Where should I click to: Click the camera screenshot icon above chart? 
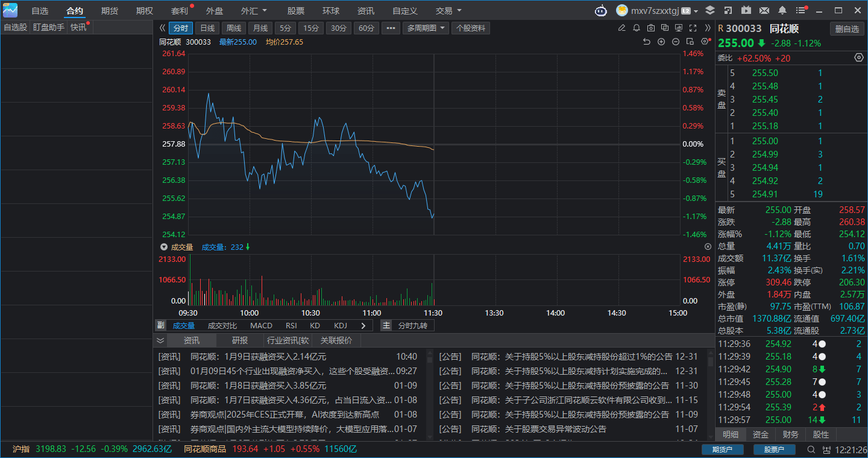(x=650, y=28)
